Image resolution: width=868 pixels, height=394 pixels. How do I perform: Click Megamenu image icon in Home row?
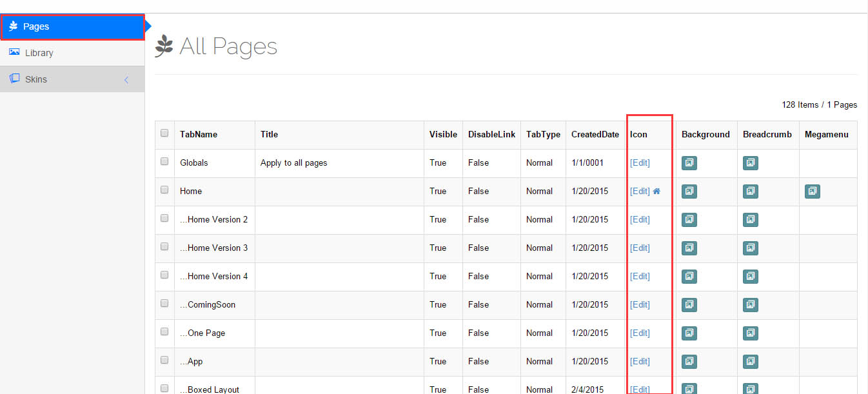pos(812,192)
